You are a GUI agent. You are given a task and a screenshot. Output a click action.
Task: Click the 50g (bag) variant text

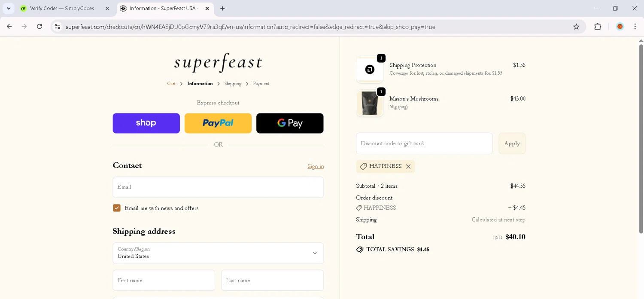tap(398, 107)
